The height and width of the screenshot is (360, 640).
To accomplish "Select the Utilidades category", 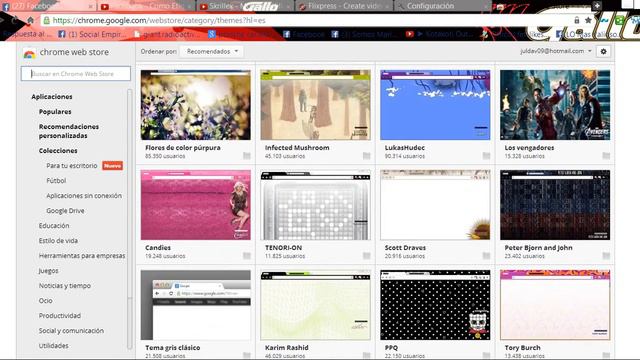I will click(x=53, y=346).
